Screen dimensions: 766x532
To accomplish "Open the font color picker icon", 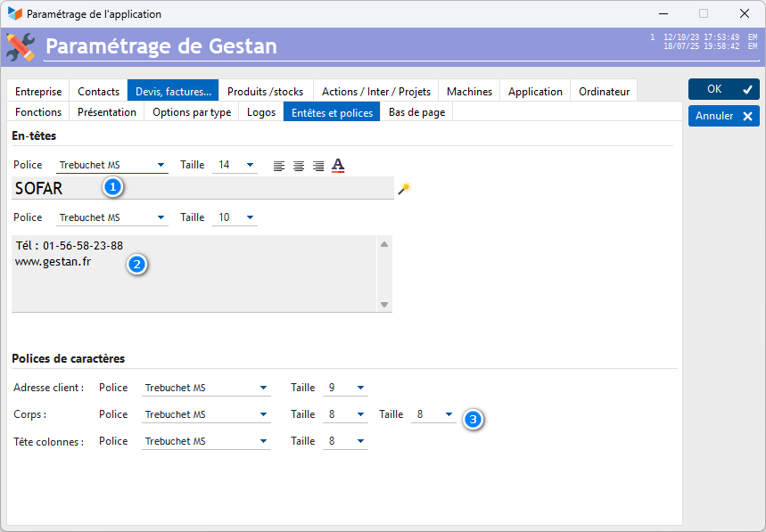I will coord(338,165).
